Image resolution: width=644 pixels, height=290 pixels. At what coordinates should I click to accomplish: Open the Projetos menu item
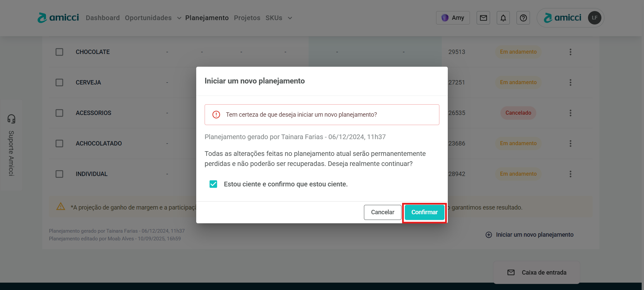click(247, 18)
